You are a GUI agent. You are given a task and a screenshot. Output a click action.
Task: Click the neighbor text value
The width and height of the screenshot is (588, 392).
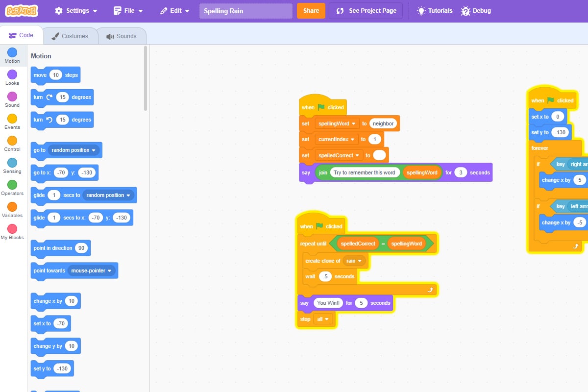pos(383,123)
